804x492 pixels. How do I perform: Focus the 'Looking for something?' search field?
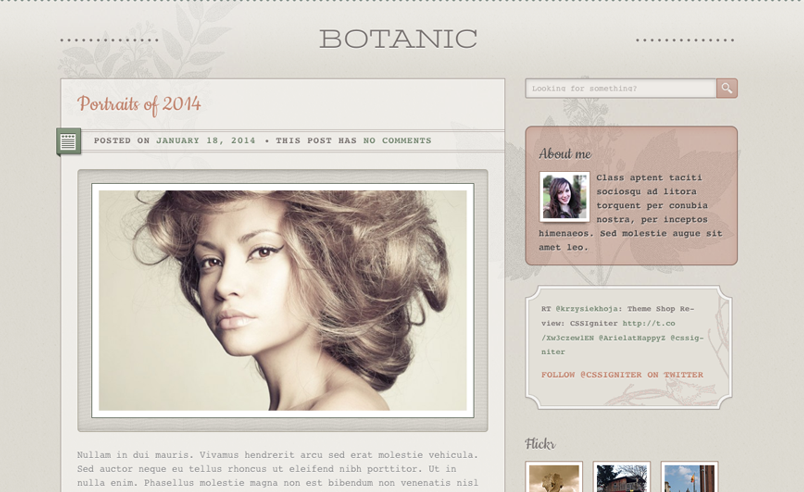(620, 88)
